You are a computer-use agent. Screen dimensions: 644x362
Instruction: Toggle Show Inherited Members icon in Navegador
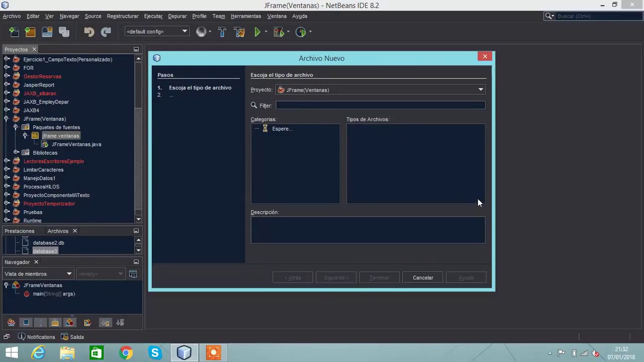click(11, 322)
